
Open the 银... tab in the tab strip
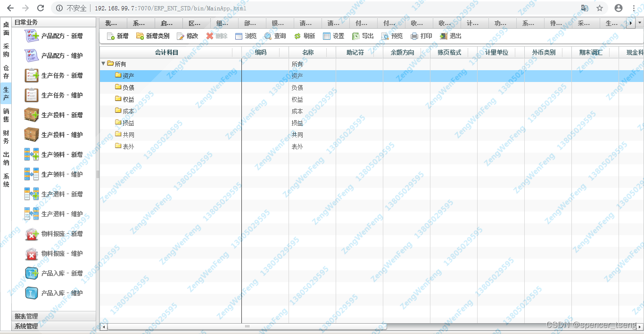pos(280,23)
